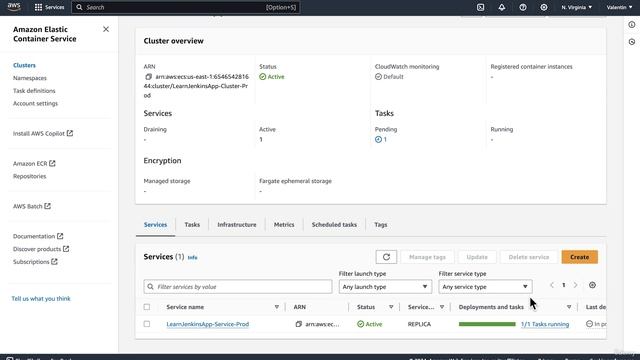
Task: Click the AWS logo home icon
Action: [14, 7]
